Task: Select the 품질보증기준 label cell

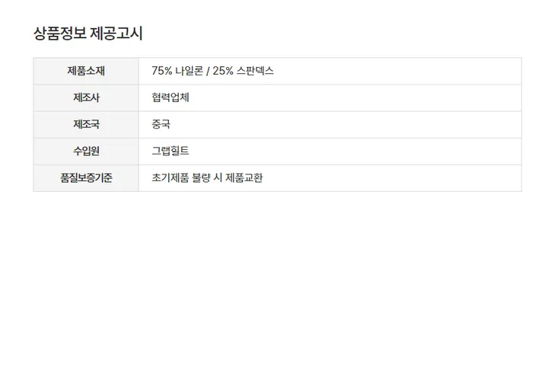Action: point(86,177)
